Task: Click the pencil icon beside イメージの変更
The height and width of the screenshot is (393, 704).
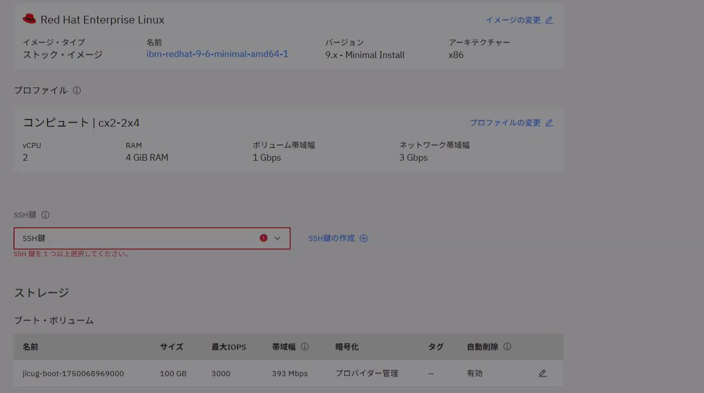Action: 549,20
